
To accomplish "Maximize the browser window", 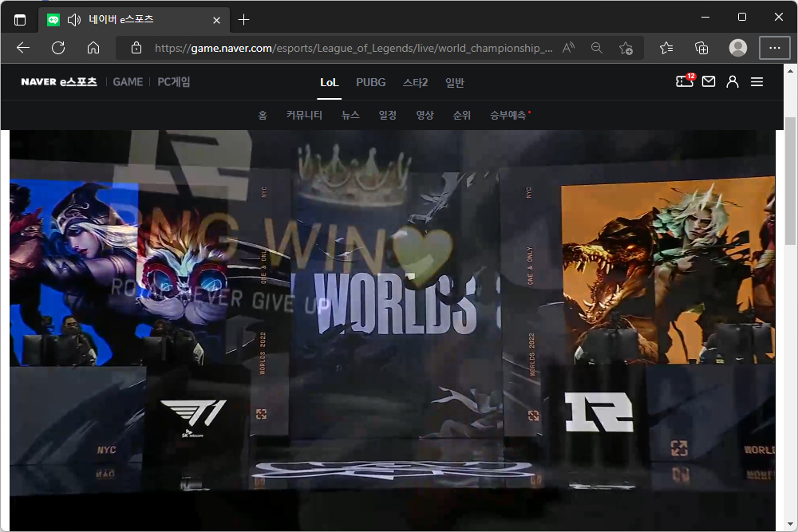I will (742, 18).
